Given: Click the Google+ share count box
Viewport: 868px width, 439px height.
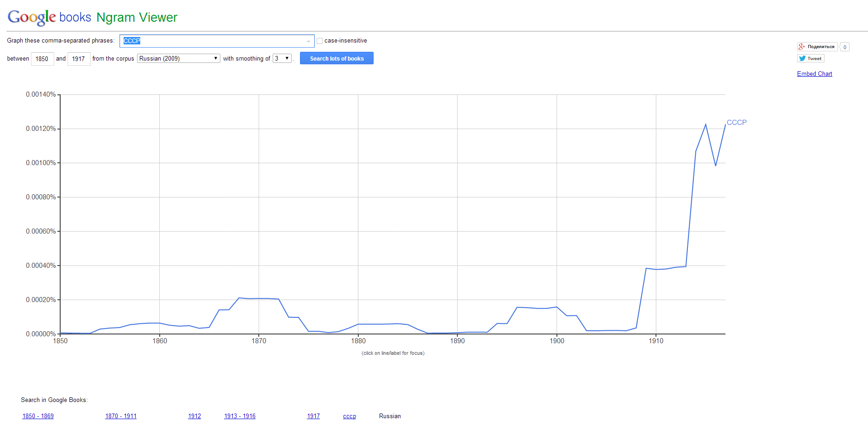Looking at the screenshot, I should [x=845, y=47].
